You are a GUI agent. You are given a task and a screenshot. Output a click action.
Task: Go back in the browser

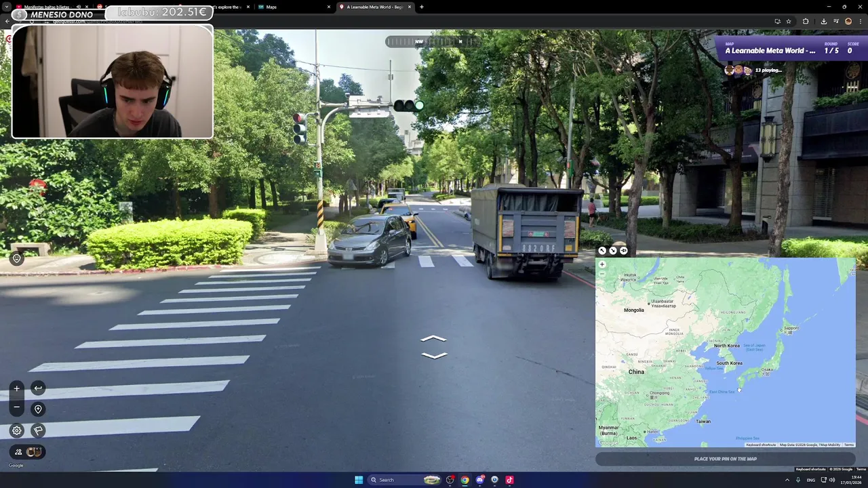[7, 21]
